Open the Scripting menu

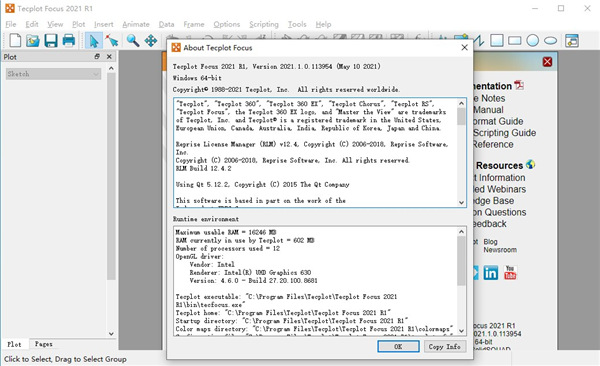pos(264,24)
